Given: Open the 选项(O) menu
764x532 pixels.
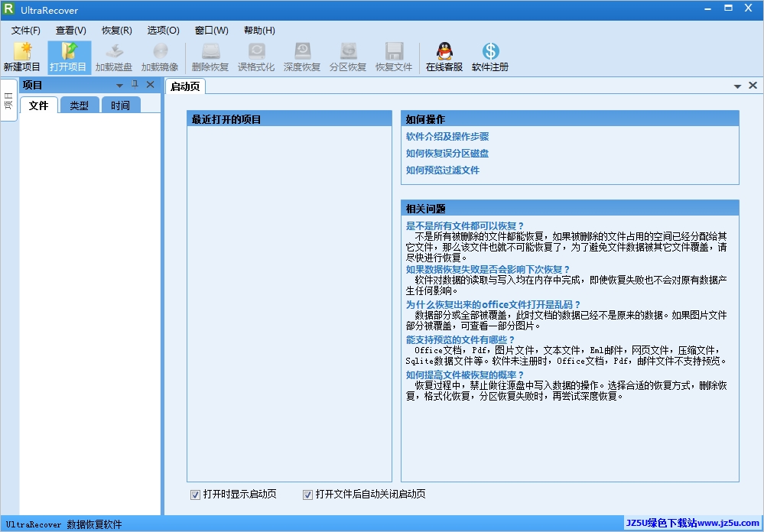Looking at the screenshot, I should pos(163,31).
